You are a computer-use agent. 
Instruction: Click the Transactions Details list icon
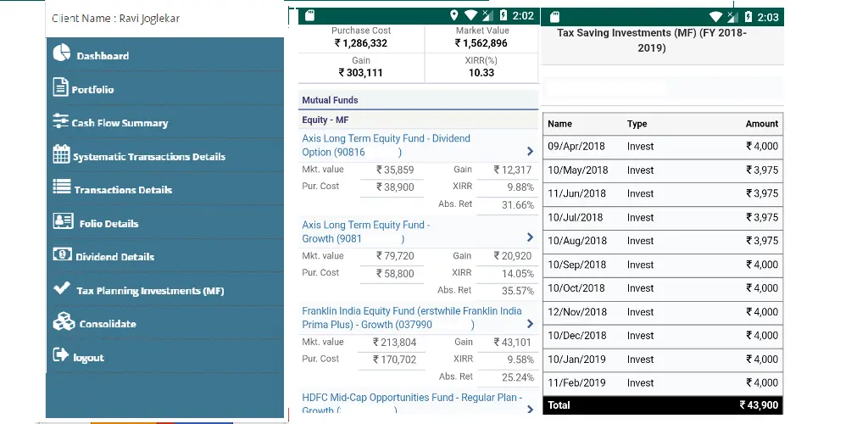click(61, 187)
